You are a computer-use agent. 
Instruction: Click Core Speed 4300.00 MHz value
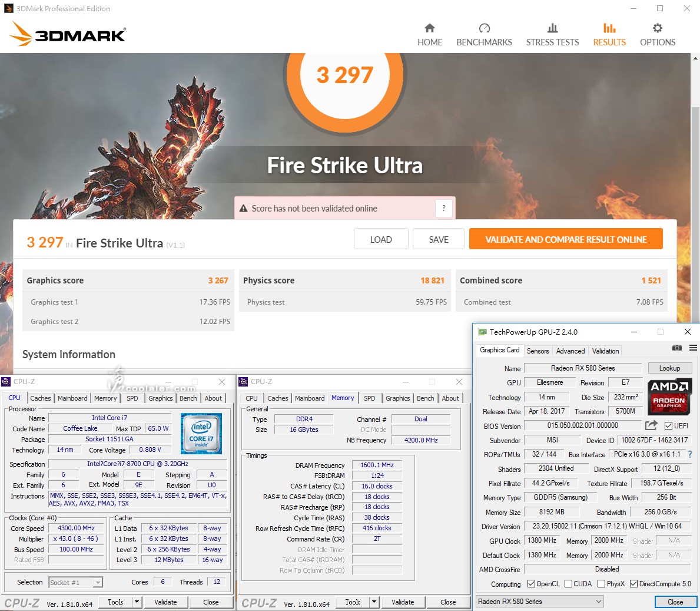coord(76,528)
